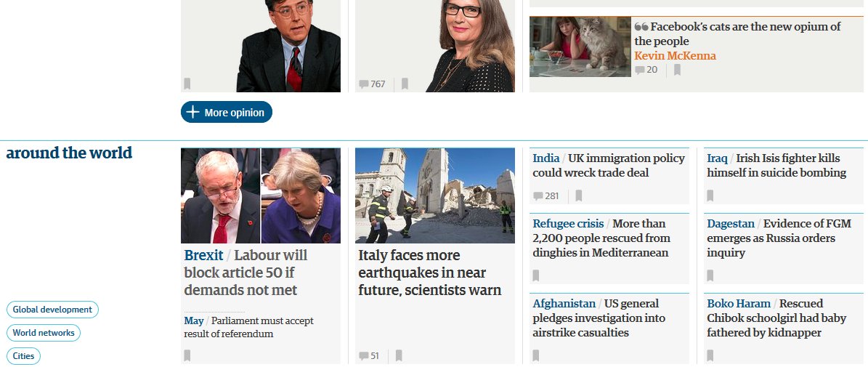
Task: Expand with the More opinion button
Action: click(x=227, y=112)
